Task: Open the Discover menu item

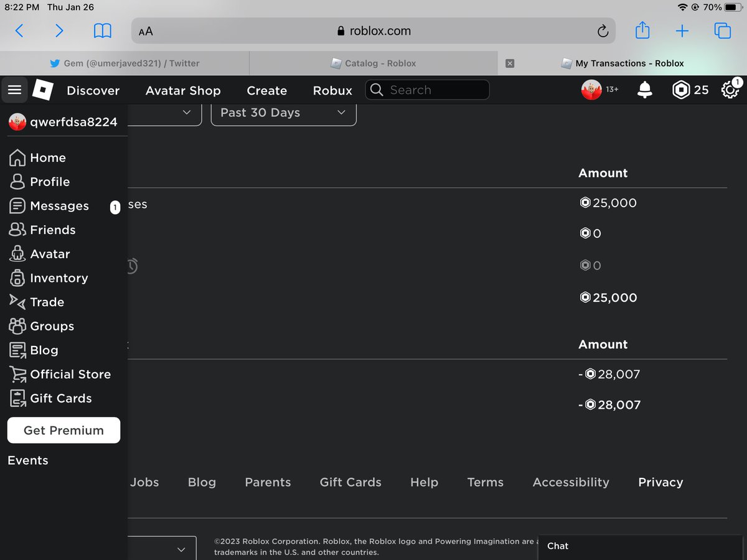Action: tap(93, 90)
